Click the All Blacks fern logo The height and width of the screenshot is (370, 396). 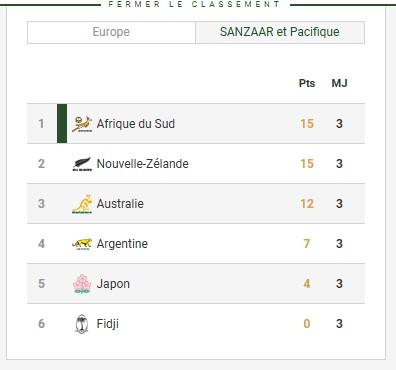coord(82,164)
